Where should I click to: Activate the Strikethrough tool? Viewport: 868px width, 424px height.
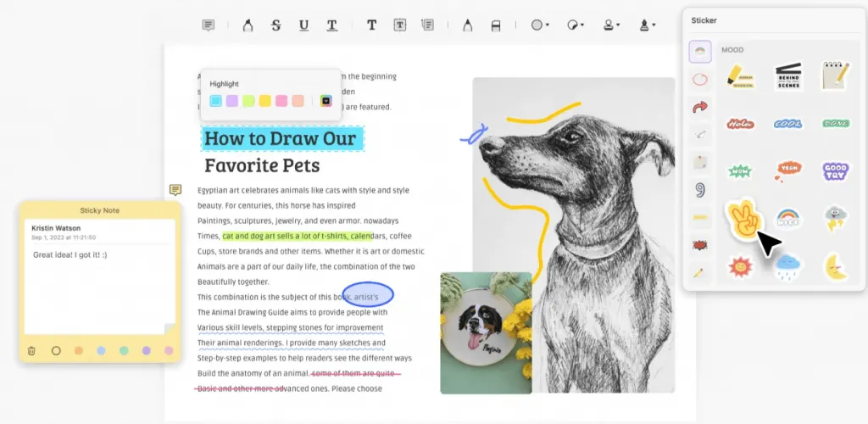(275, 25)
